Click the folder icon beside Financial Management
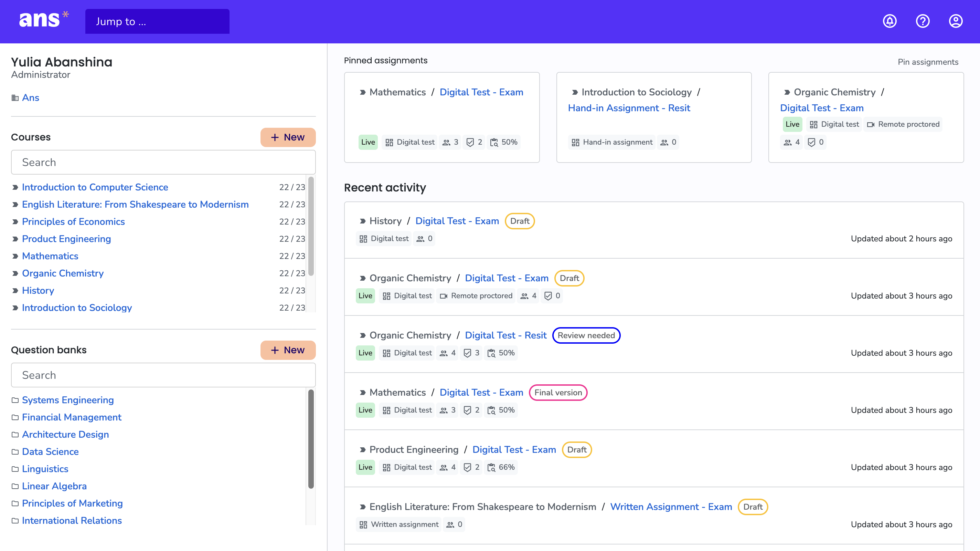The image size is (980, 551). [15, 417]
